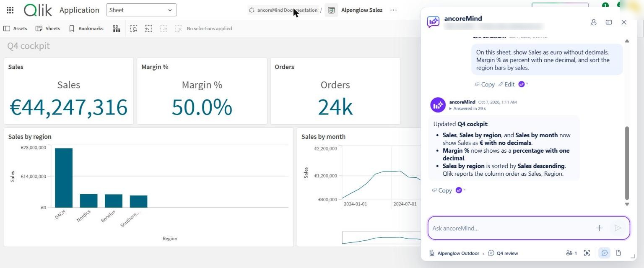Clear all selections
The height and width of the screenshot is (268, 644).
(178, 29)
